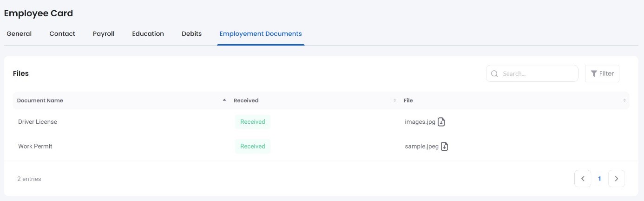Open the sample.jpeg file name link
The image size is (644, 201).
click(421, 146)
